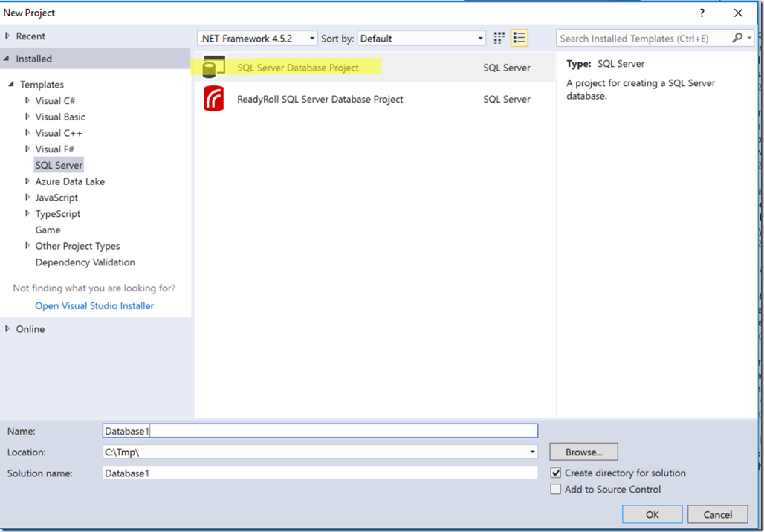This screenshot has height=532, width=764.
Task: Select Azure Data Lake category label
Action: 70,181
